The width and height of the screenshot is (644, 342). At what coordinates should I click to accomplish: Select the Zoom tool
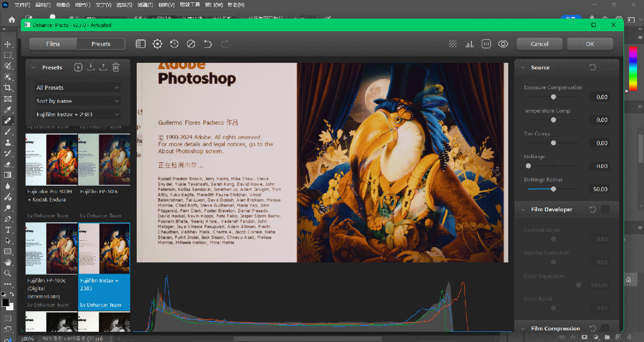[7, 273]
